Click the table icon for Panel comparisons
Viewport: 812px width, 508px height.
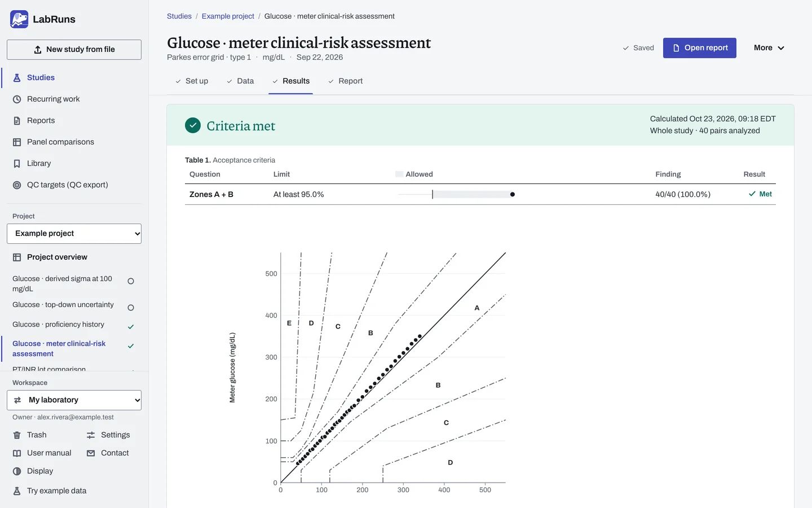tap(17, 142)
